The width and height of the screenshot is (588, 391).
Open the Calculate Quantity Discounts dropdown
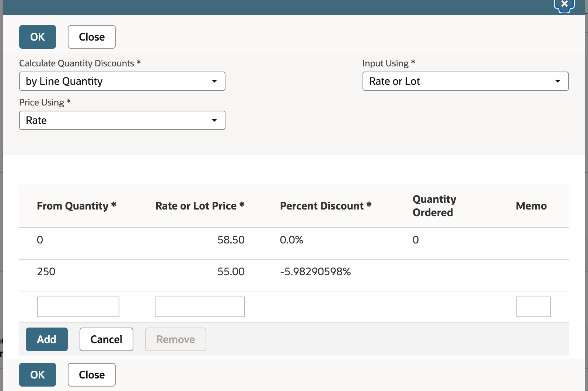[x=122, y=81]
